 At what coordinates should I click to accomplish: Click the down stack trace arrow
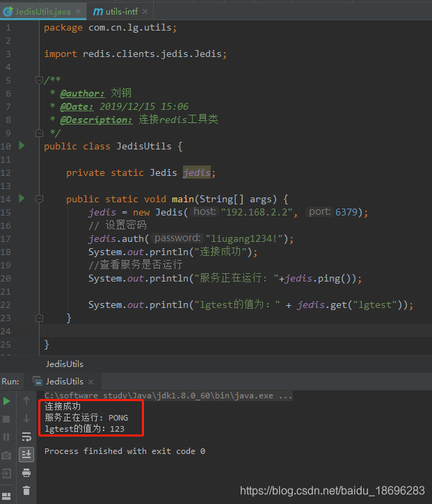coord(26,418)
